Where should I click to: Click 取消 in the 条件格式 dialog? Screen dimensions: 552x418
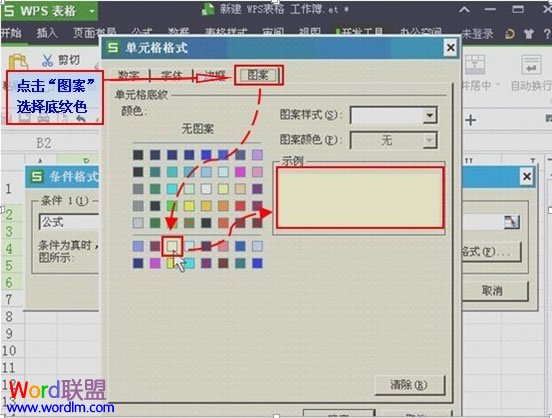[x=494, y=291]
